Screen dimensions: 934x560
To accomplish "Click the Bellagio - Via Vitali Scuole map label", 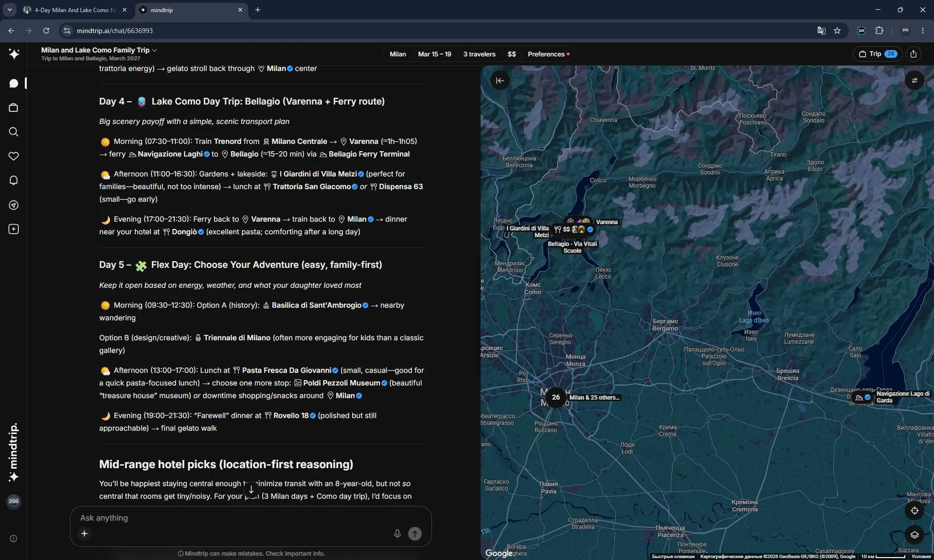I will pyautogui.click(x=572, y=247).
